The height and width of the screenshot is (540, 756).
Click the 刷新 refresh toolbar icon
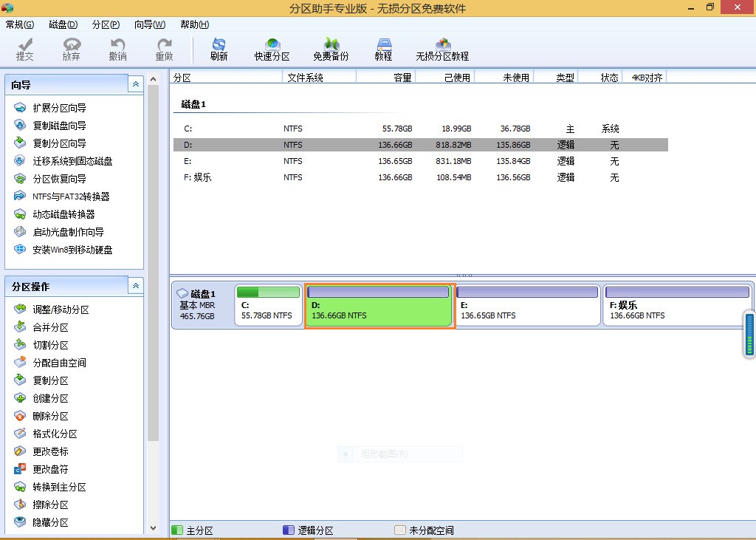(x=219, y=49)
